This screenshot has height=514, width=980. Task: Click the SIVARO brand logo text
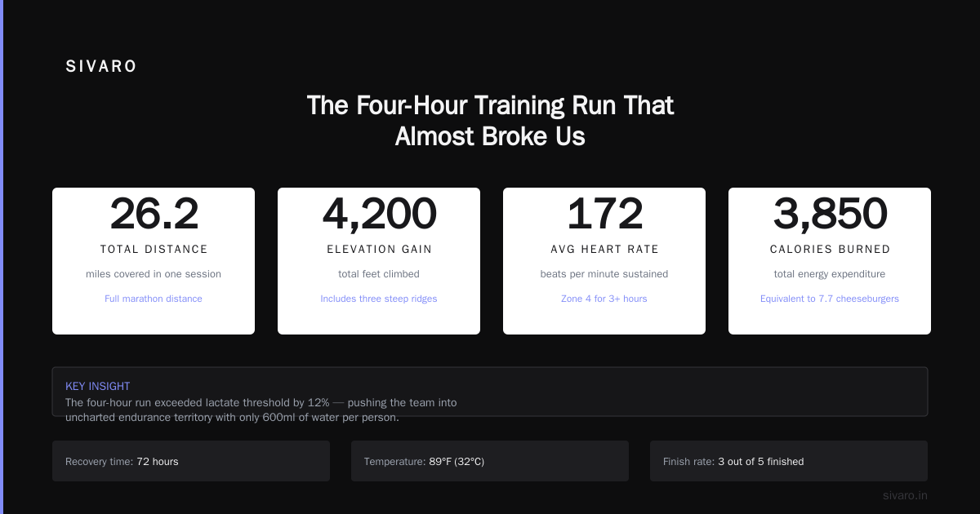(x=101, y=67)
